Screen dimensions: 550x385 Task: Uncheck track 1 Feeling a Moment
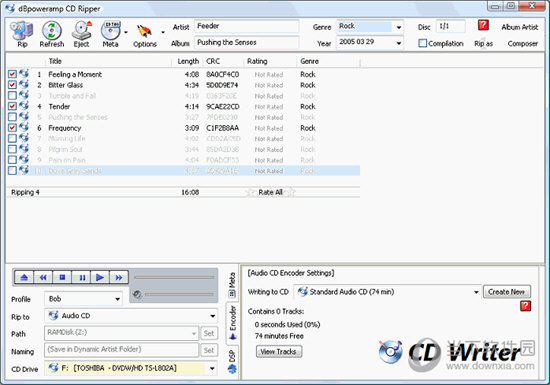(12, 74)
